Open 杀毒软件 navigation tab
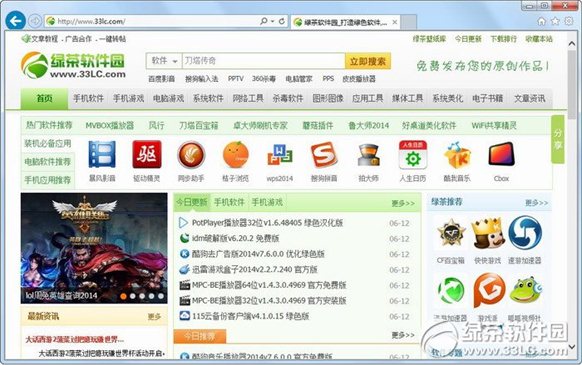 tap(288, 98)
